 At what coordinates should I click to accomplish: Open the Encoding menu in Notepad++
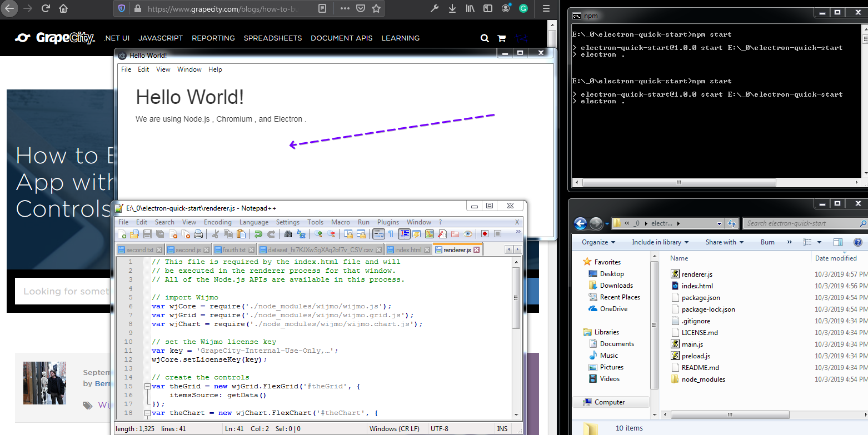click(218, 222)
